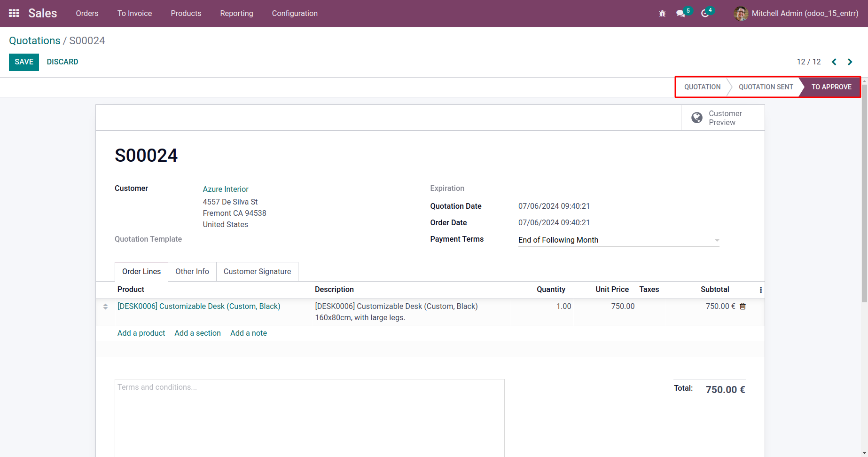Switch to the Other Info tab
Viewport: 868px width, 457px height.
192,272
